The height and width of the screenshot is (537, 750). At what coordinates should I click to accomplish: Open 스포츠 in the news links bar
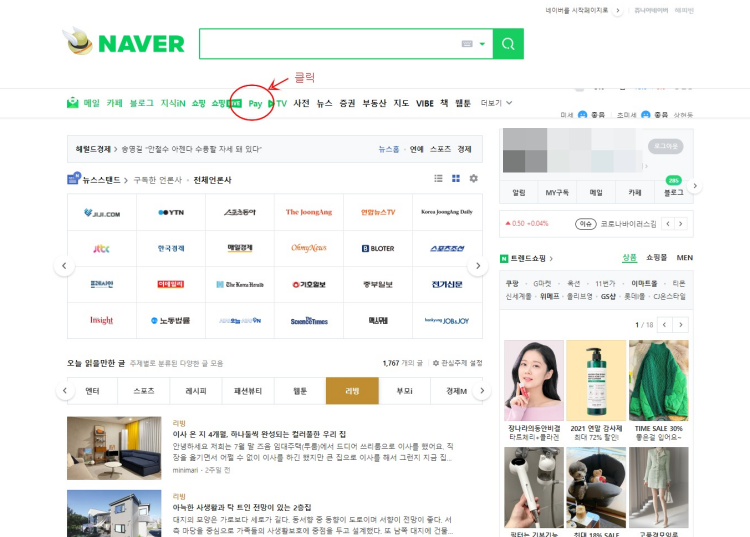tap(440, 149)
